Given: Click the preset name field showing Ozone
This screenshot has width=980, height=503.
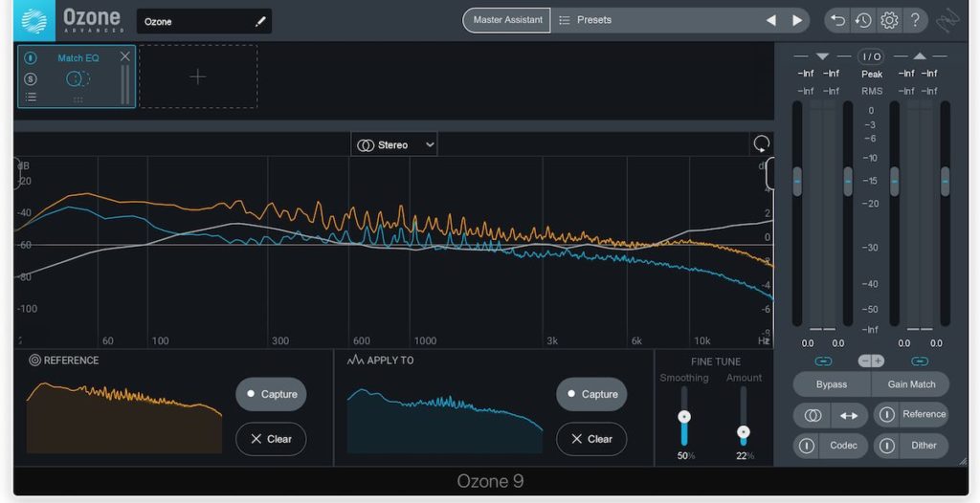Looking at the screenshot, I should click(204, 22).
